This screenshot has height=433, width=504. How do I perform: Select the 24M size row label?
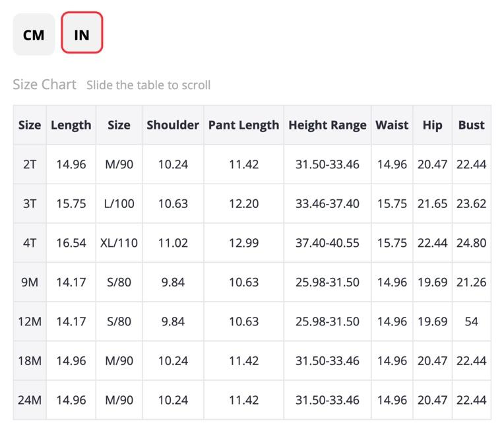[x=30, y=400]
